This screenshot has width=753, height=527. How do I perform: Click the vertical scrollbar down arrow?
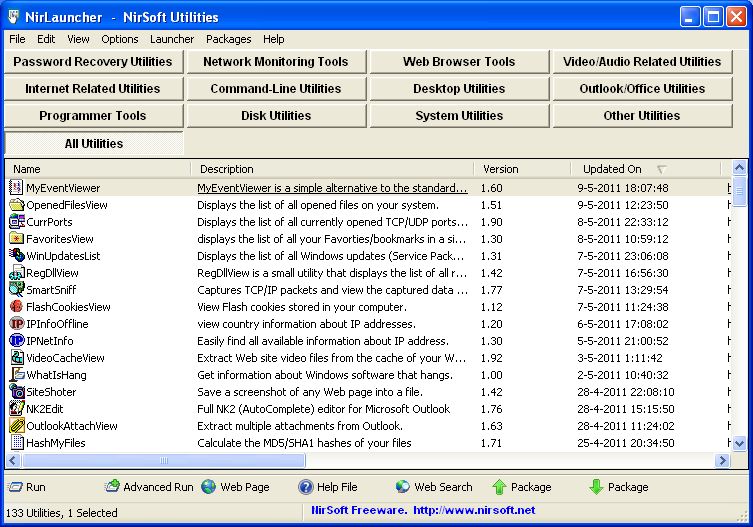click(x=739, y=442)
